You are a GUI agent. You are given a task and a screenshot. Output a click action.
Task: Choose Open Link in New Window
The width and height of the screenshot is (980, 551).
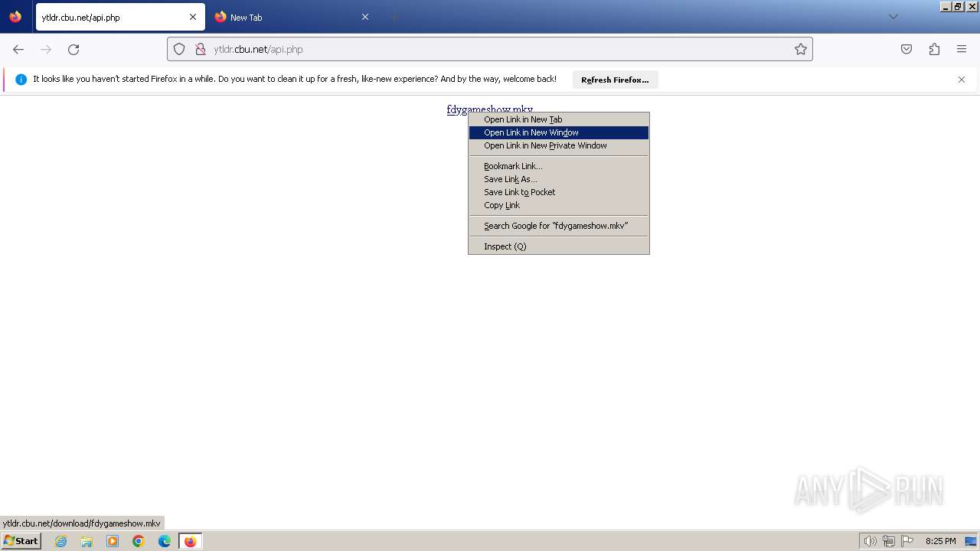coord(559,132)
